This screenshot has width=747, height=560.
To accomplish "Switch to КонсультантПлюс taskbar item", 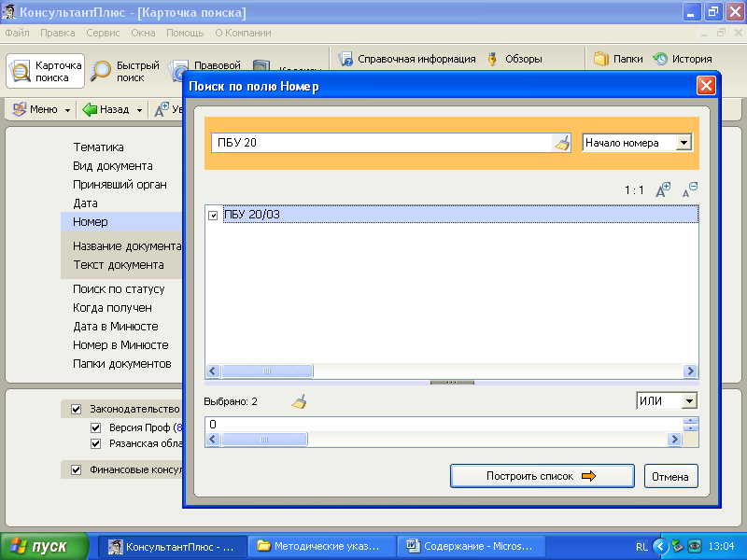I will pyautogui.click(x=173, y=547).
